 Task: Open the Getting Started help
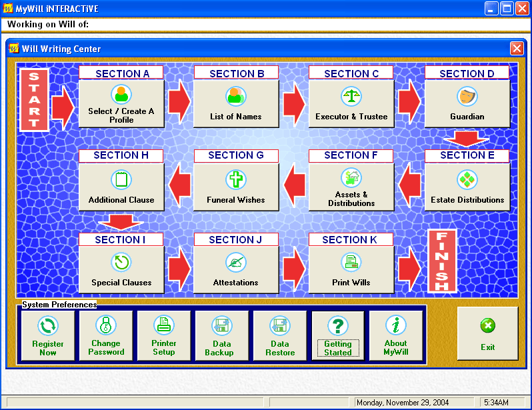(338, 336)
